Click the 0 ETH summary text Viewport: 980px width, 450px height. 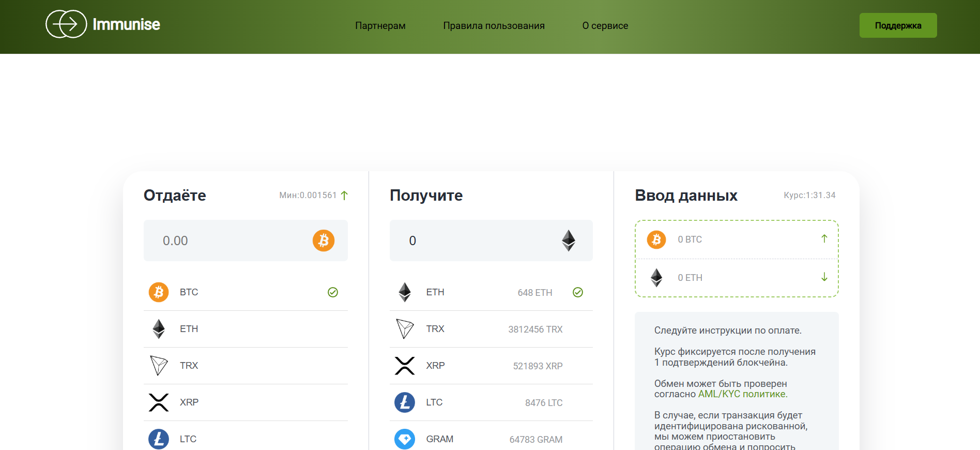(x=690, y=278)
